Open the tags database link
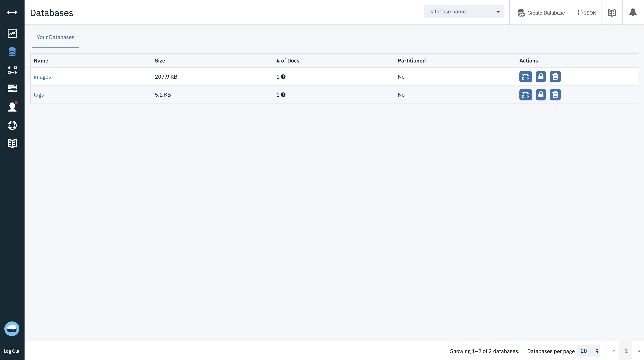This screenshot has height=360, width=644. tap(39, 95)
